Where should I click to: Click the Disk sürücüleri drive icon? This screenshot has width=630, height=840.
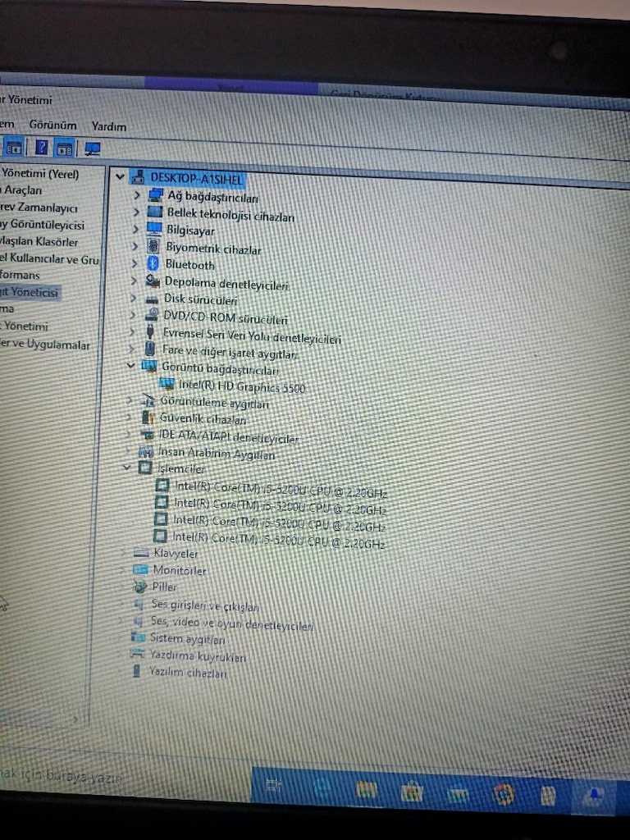click(x=152, y=299)
